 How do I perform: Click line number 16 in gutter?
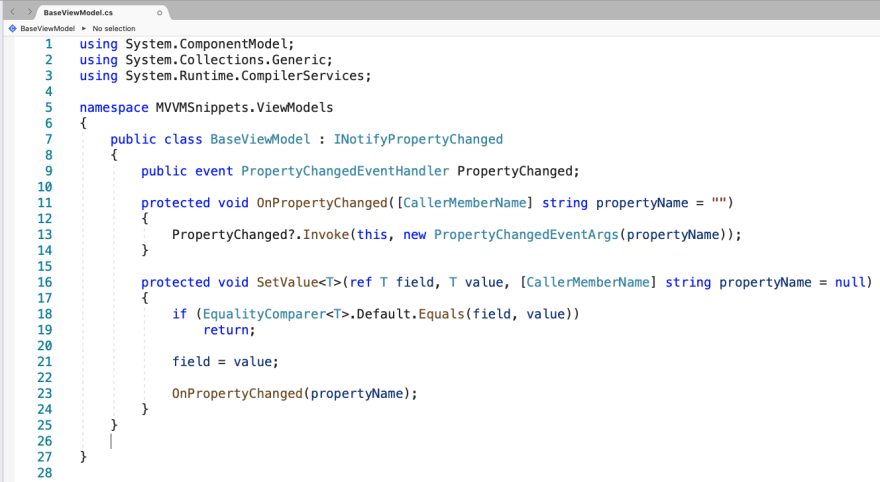coord(44,282)
